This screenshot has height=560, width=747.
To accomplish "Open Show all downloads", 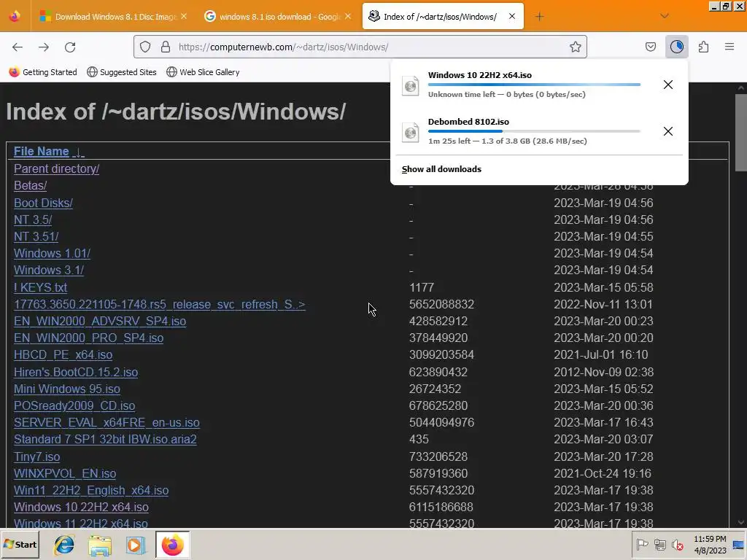I will pyautogui.click(x=441, y=169).
